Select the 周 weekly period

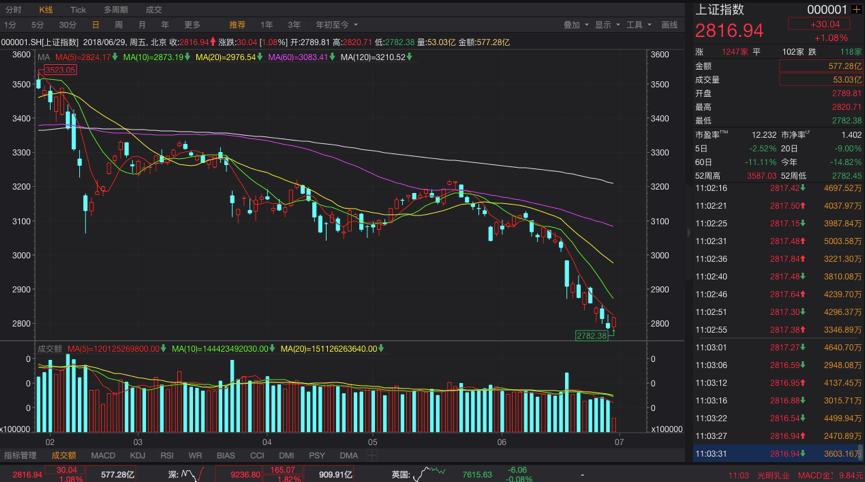119,25
